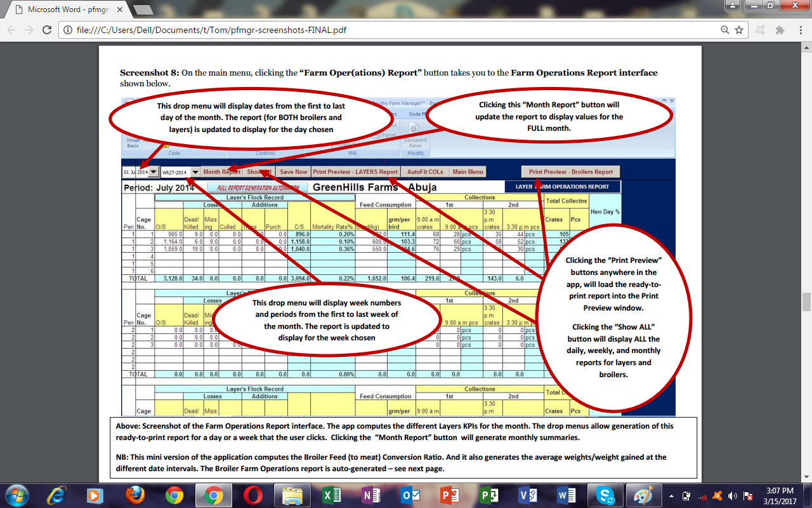
Task: Open Visio from the taskbar
Action: [x=528, y=495]
